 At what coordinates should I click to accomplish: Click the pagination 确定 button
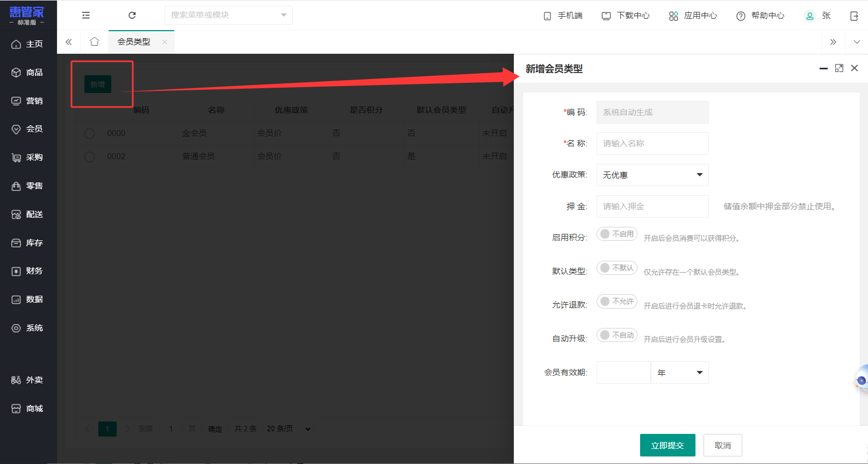point(215,429)
